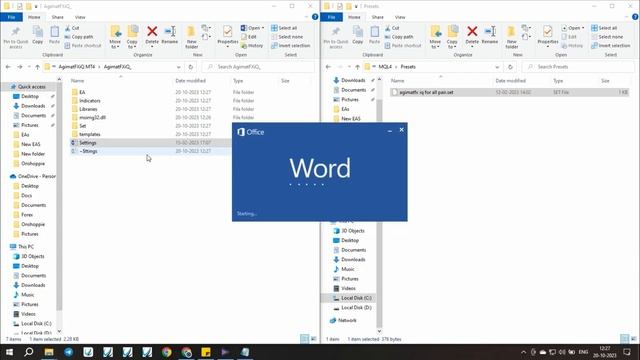The image size is (640, 360).
Task: Open Windows Start menu
Action: point(9,352)
